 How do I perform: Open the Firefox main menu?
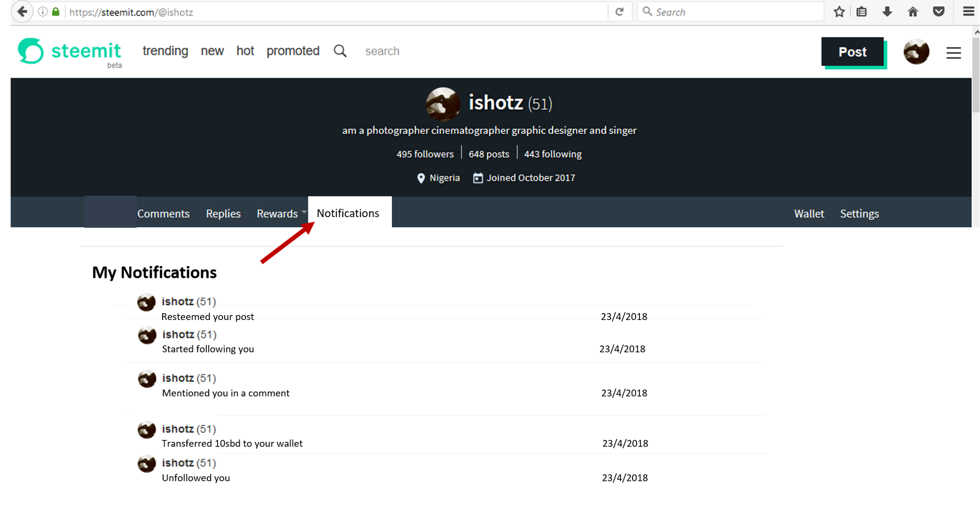click(x=968, y=12)
